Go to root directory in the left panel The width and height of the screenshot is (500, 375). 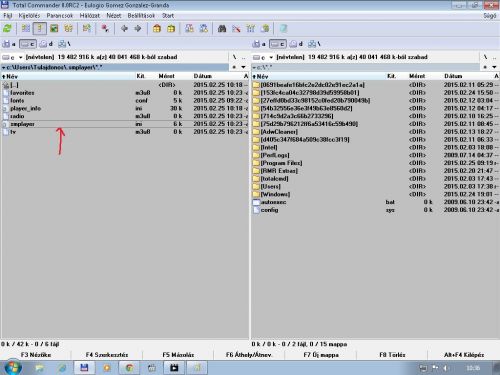[235, 57]
